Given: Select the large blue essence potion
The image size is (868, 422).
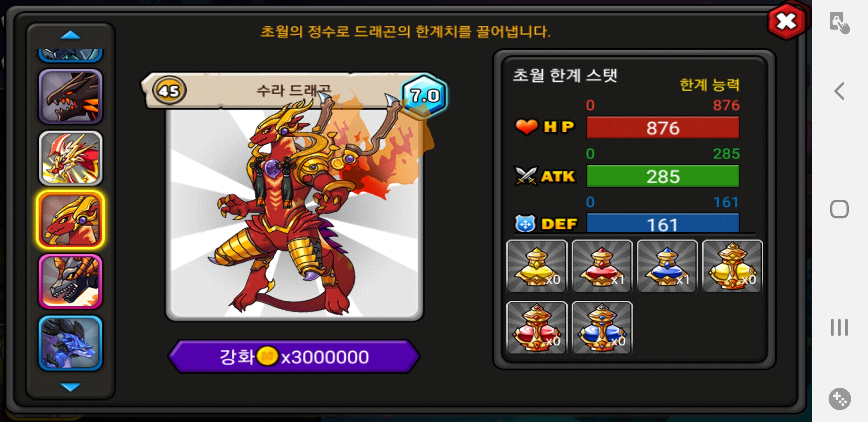Looking at the screenshot, I should point(602,328).
